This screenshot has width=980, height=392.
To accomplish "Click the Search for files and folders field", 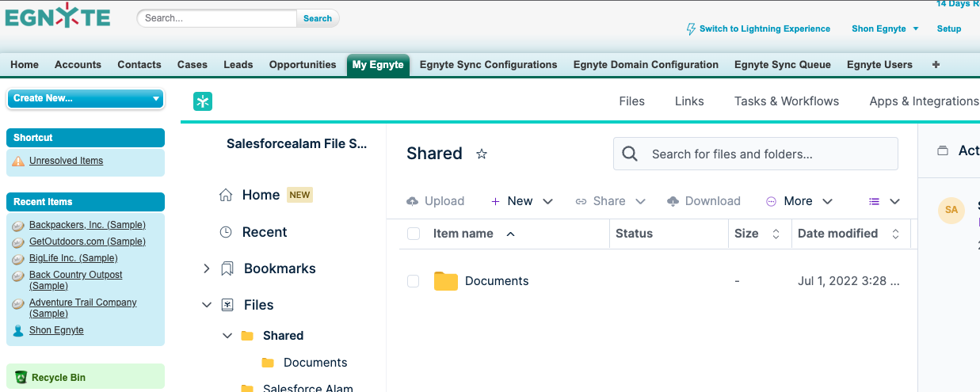I will pos(756,154).
